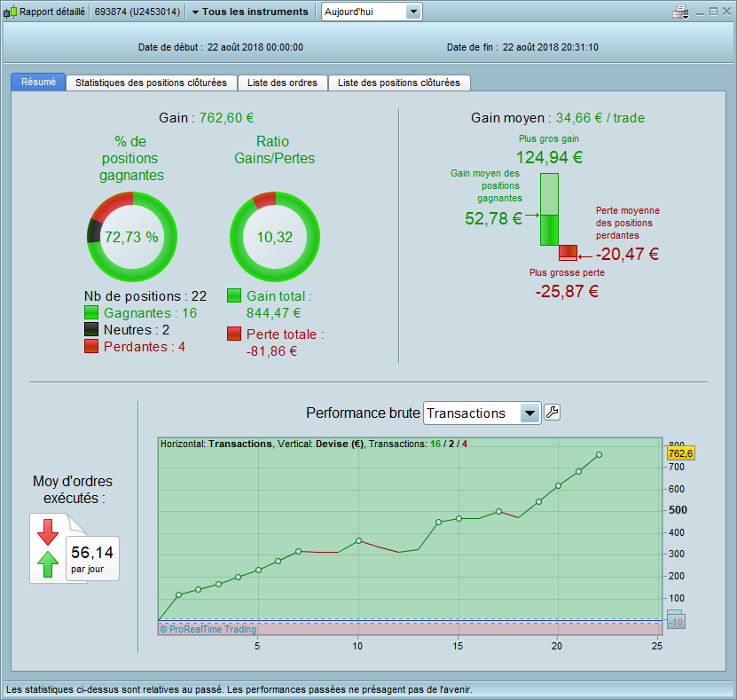Image resolution: width=737 pixels, height=700 pixels.
Task: Click the -81,86 € total loss value
Action: pyautogui.click(x=271, y=350)
